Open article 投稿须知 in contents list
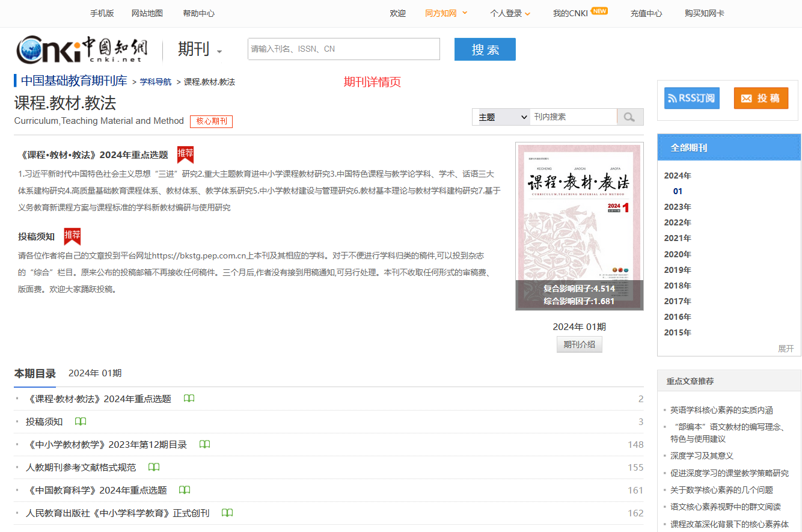Viewport: 802px width, 532px height. 44,421
